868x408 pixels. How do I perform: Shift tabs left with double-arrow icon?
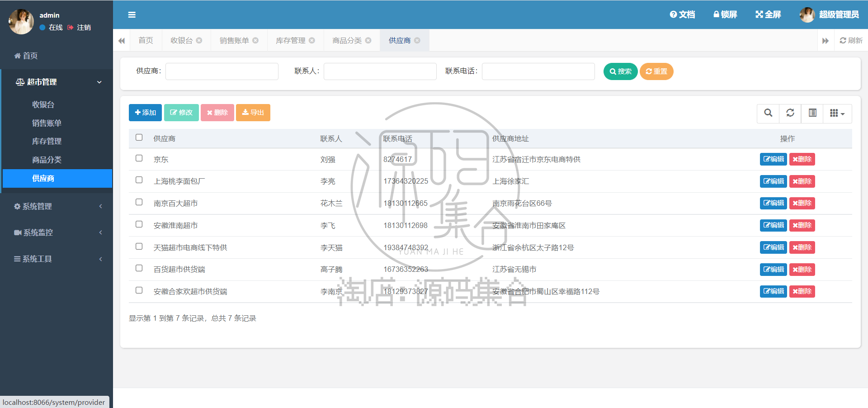click(x=122, y=41)
